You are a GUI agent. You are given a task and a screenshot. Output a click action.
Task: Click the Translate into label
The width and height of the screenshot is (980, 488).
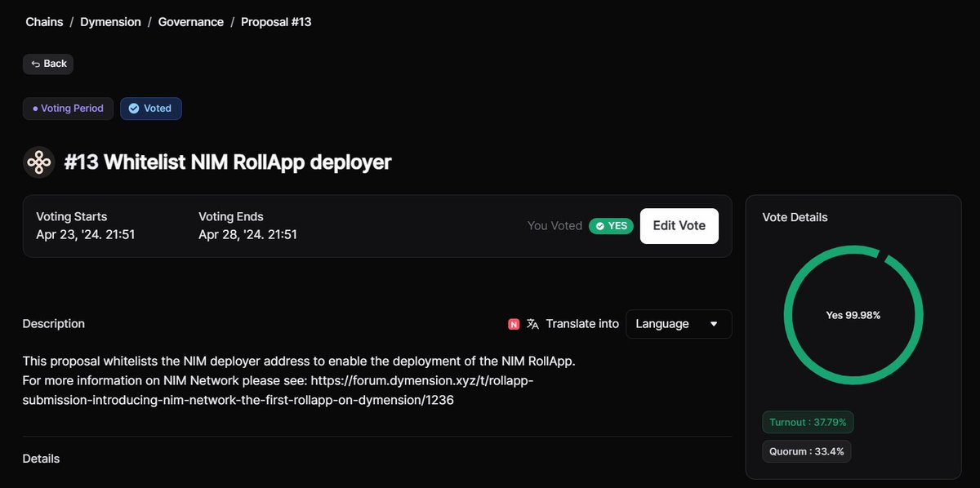click(582, 324)
